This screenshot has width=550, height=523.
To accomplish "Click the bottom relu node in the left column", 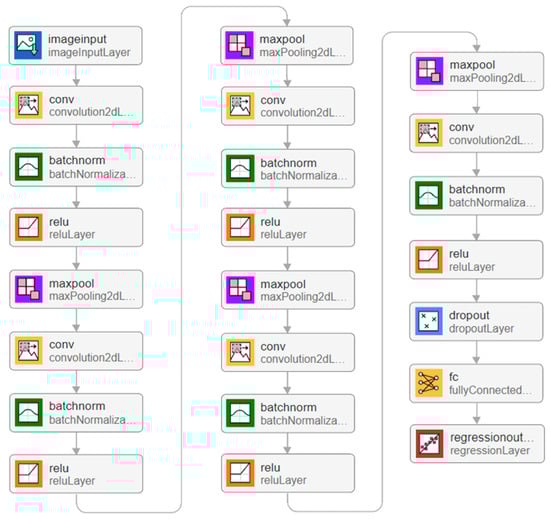I will [76, 474].
